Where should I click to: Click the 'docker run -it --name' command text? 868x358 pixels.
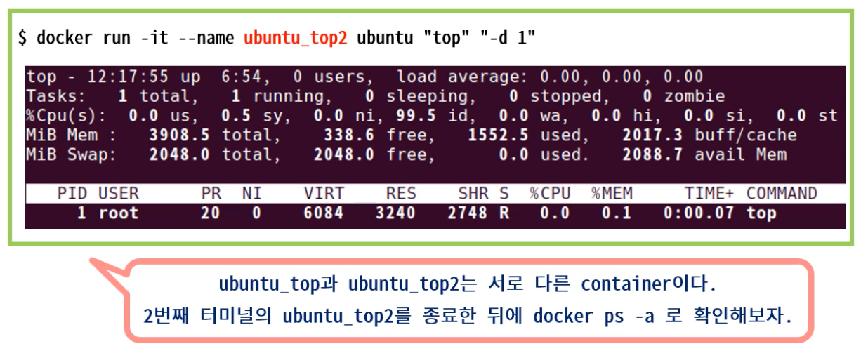136,37
